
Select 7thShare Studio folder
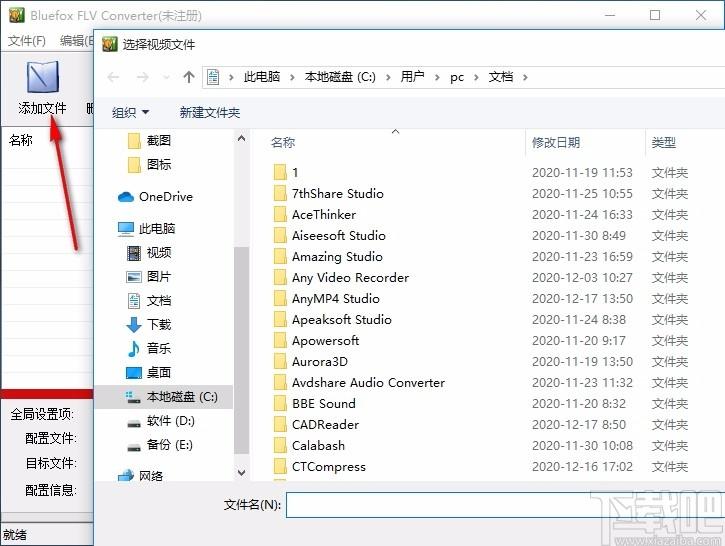click(x=328, y=194)
